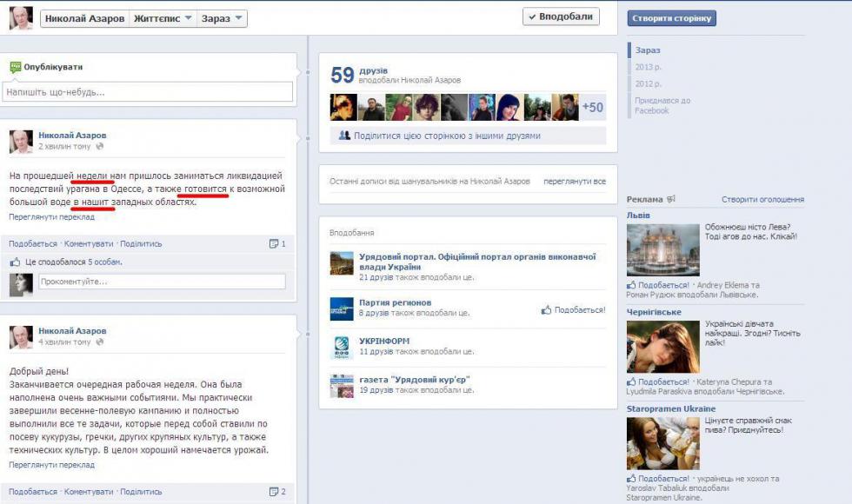Click the share page icon beside Поділитися

click(x=344, y=136)
